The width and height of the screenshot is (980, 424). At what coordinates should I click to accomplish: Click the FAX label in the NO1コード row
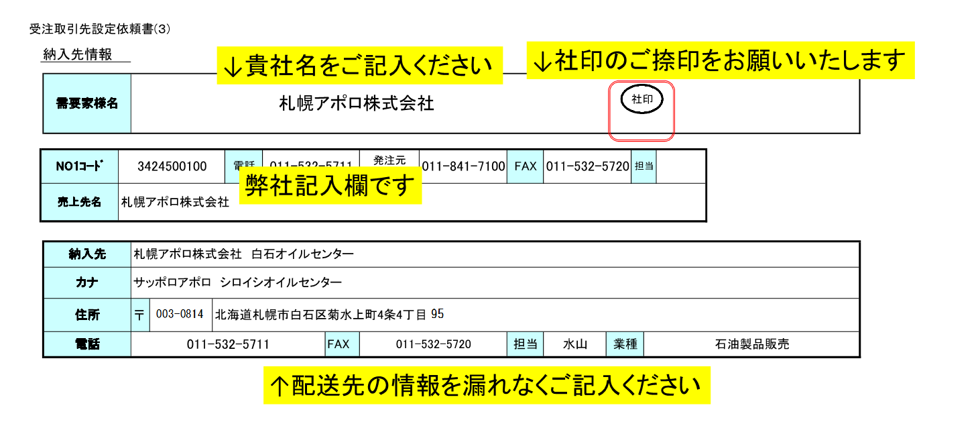pyautogui.click(x=526, y=166)
